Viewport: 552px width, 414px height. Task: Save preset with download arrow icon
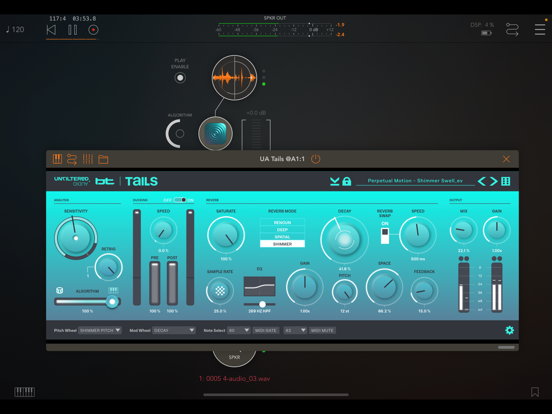[334, 181]
